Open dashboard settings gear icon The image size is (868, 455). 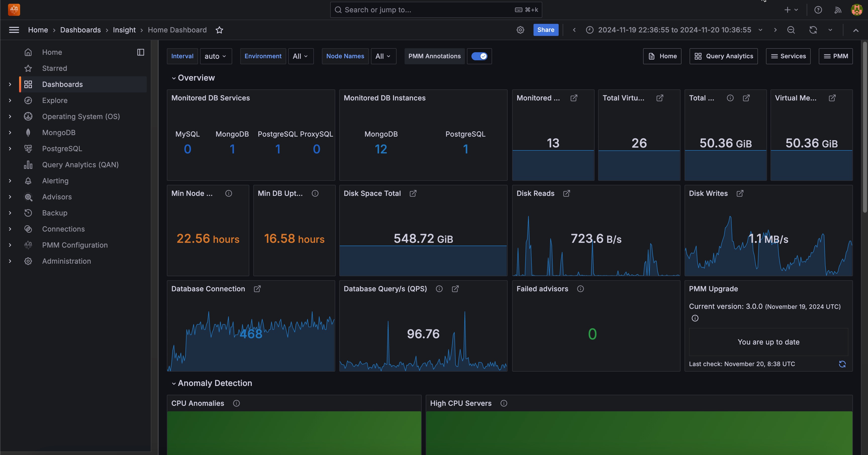pos(520,30)
